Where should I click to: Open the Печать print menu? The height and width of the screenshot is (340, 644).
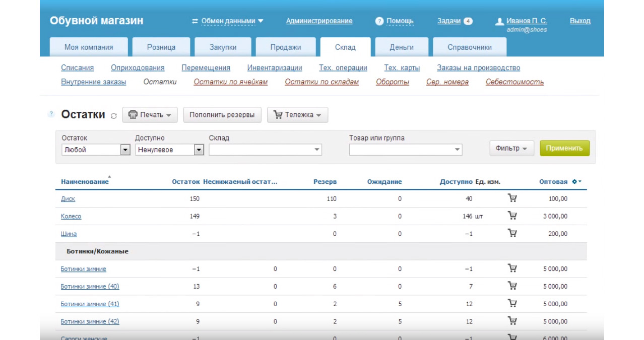[150, 115]
